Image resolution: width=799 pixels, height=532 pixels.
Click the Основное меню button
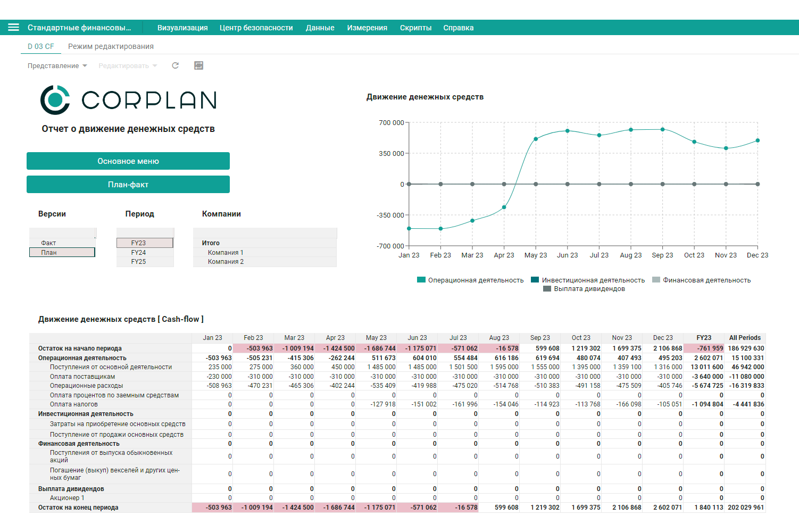tap(128, 161)
